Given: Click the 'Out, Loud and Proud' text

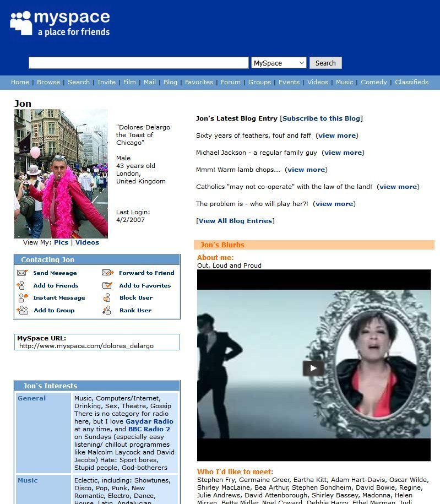Looking at the screenshot, I should 229,265.
